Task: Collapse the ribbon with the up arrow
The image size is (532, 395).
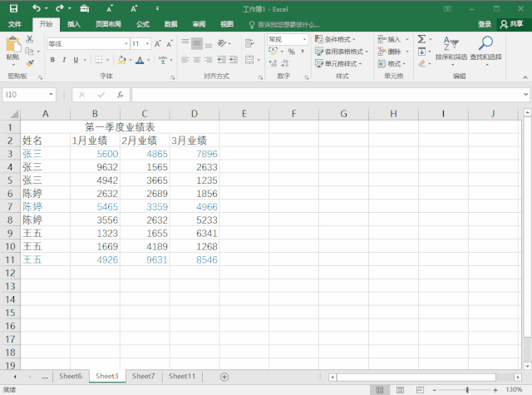Action: pyautogui.click(x=525, y=77)
